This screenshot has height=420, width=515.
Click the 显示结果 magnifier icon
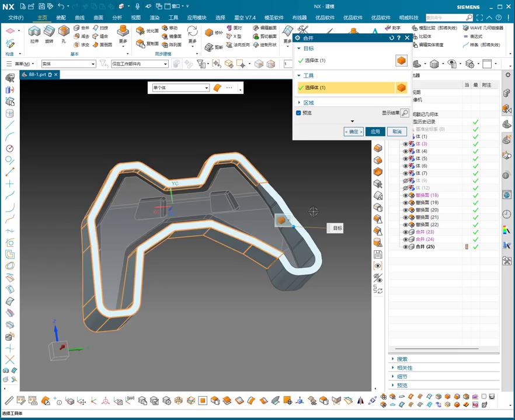[x=405, y=113]
